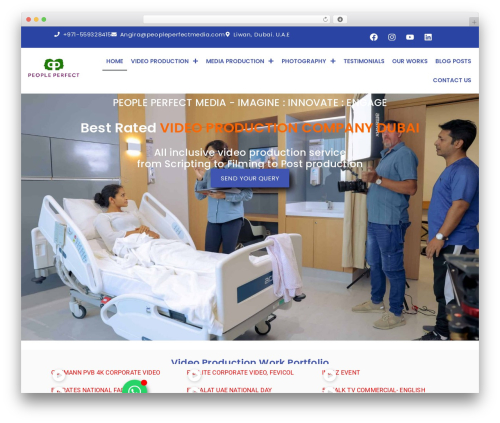Click the Video Production Company Dubai headline
Image resolution: width=500 pixels, height=423 pixels.
(x=290, y=128)
